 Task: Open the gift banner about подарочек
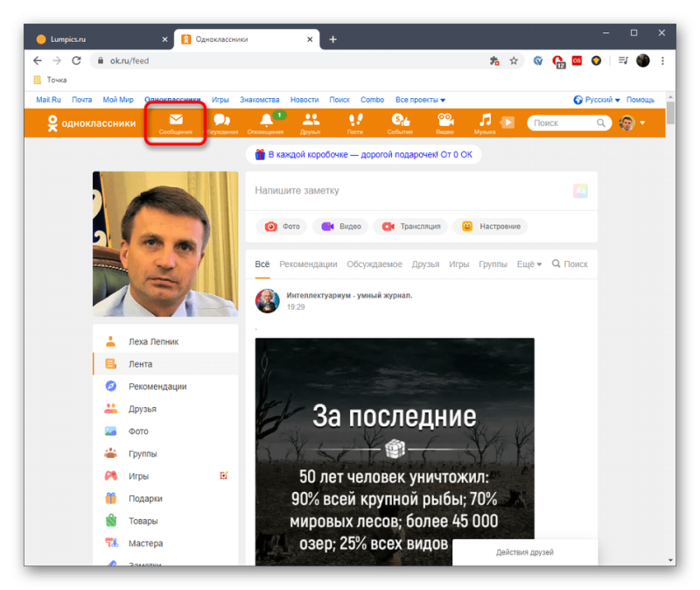(x=363, y=155)
